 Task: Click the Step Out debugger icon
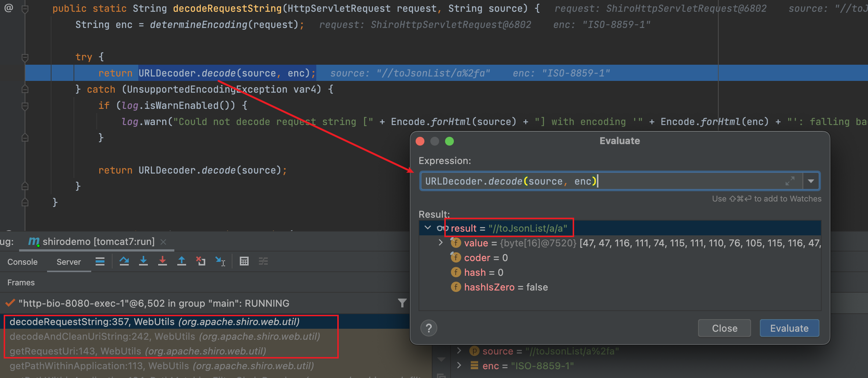[182, 261]
